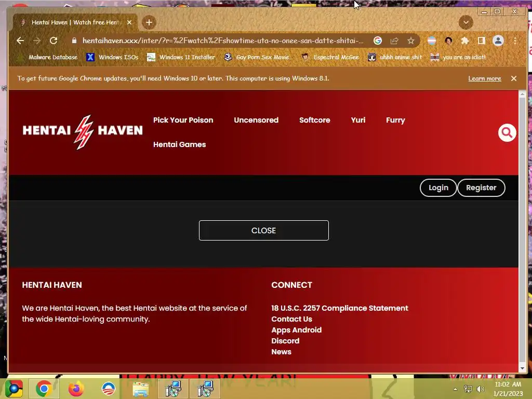This screenshot has height=399, width=532.
Task: Click the site logo in the header
Action: click(83, 132)
